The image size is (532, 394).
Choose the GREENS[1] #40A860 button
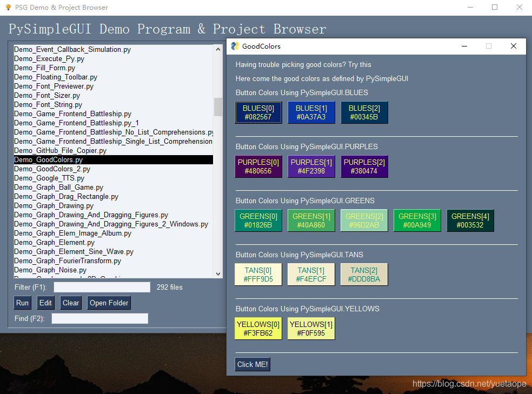(311, 221)
